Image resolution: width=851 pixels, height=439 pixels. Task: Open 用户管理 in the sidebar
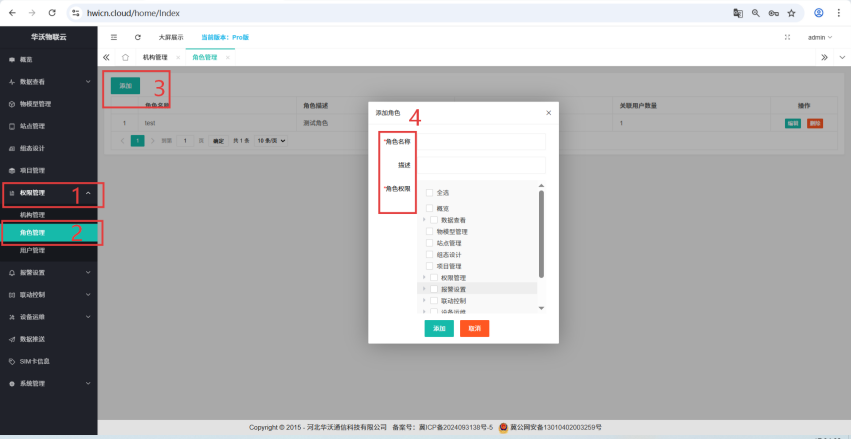(32, 250)
